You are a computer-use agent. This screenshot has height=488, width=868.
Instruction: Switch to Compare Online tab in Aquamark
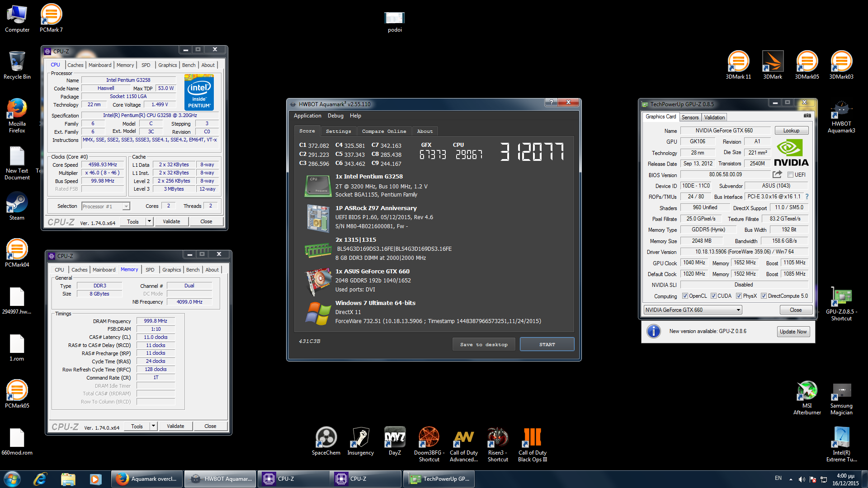(x=384, y=131)
